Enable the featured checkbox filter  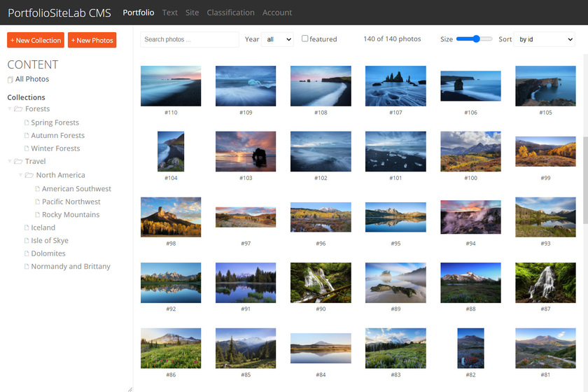click(304, 38)
